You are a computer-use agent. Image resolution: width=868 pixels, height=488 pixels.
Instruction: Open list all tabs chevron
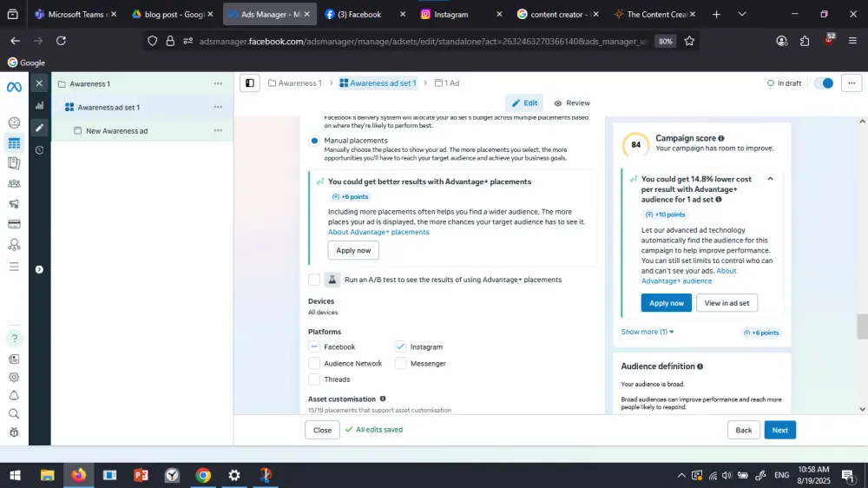[x=742, y=15]
